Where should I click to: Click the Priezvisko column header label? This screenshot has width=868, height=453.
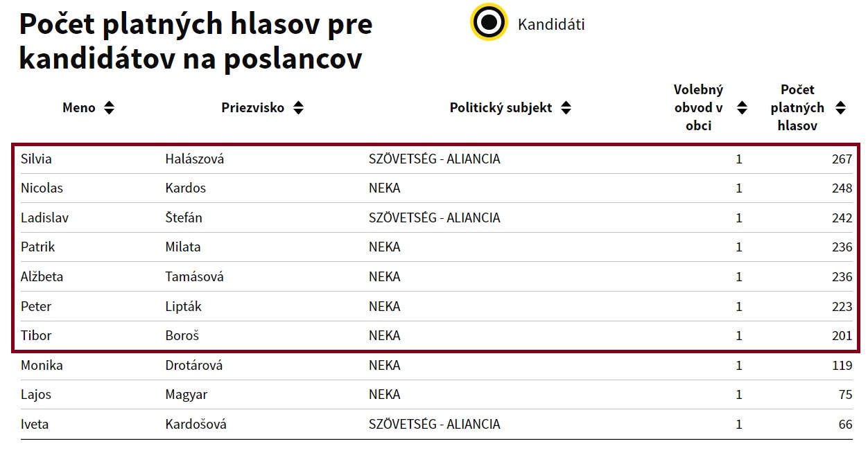pos(253,108)
